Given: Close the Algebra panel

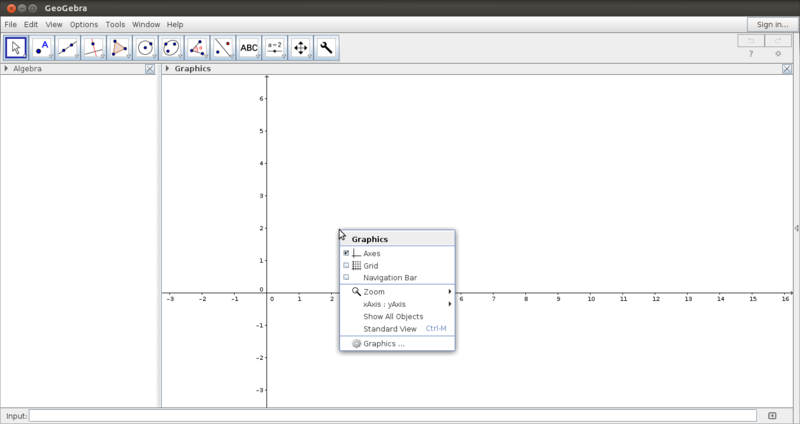Looking at the screenshot, I should pyautogui.click(x=150, y=69).
